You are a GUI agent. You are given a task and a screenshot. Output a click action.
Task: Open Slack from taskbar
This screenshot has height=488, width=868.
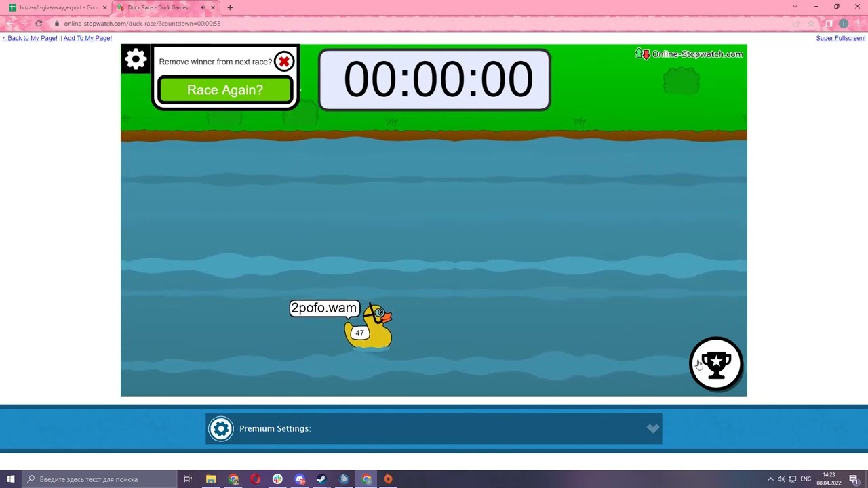(277, 479)
